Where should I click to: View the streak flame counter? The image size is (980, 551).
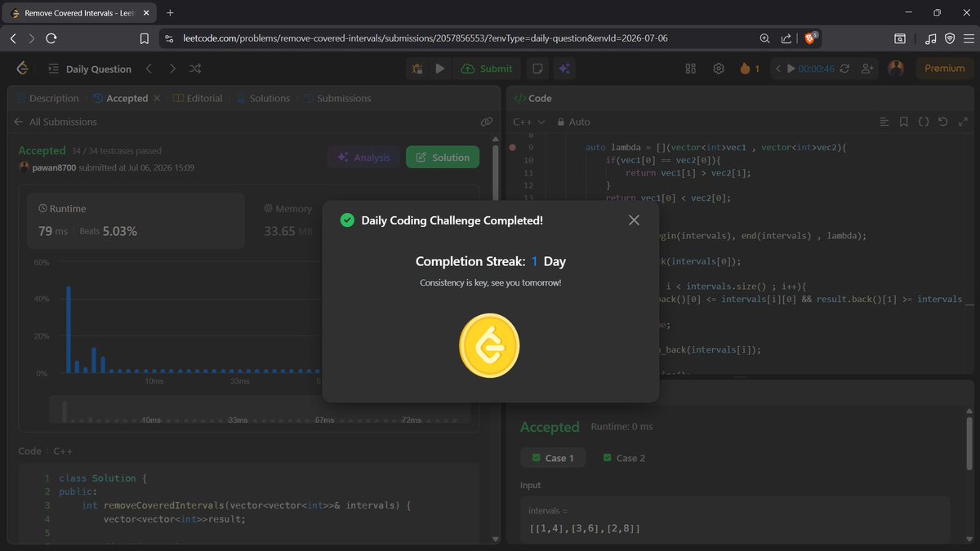[750, 69]
